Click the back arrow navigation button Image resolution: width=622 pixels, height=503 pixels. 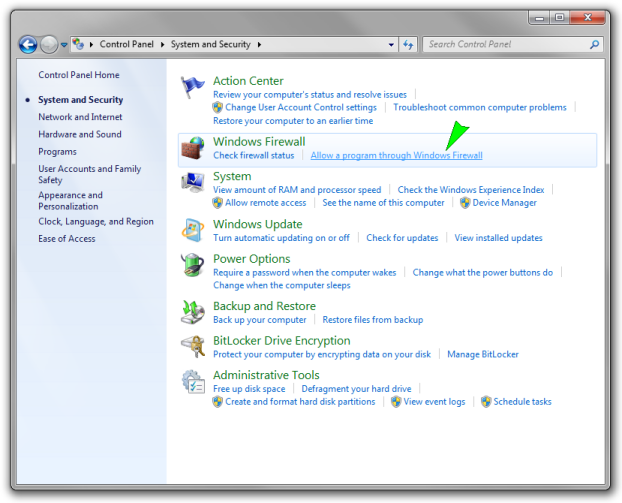click(28, 44)
